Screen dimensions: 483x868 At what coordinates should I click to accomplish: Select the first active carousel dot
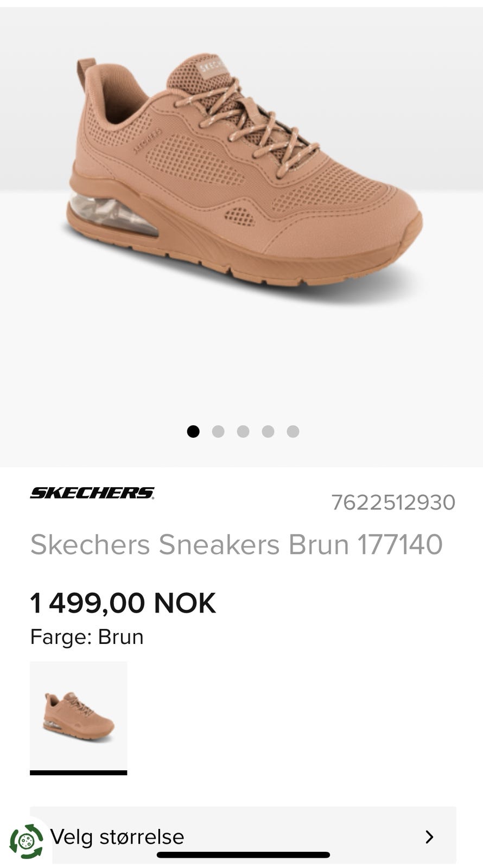[x=193, y=431]
